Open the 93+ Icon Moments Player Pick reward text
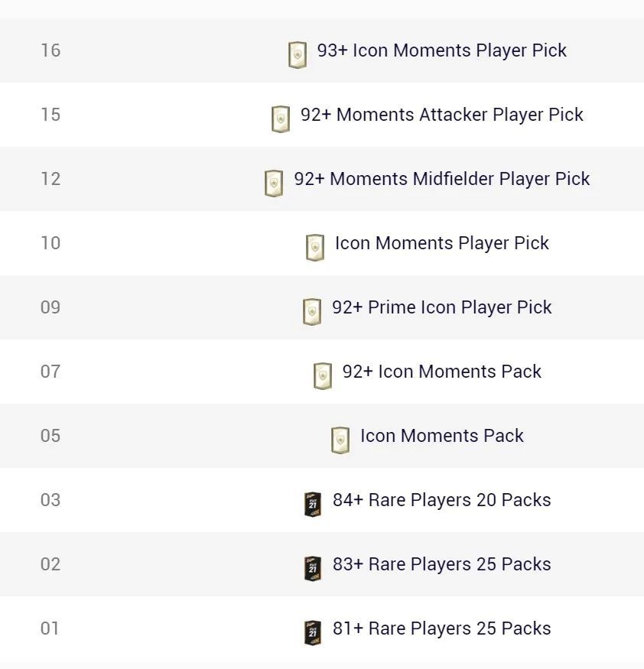Image resolution: width=644 pixels, height=669 pixels. (442, 50)
